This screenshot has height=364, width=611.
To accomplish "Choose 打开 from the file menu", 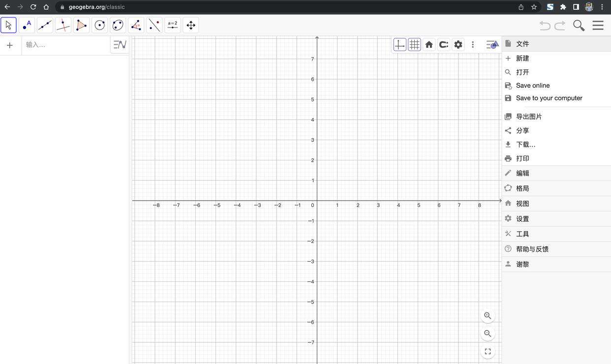I will [x=556, y=72].
